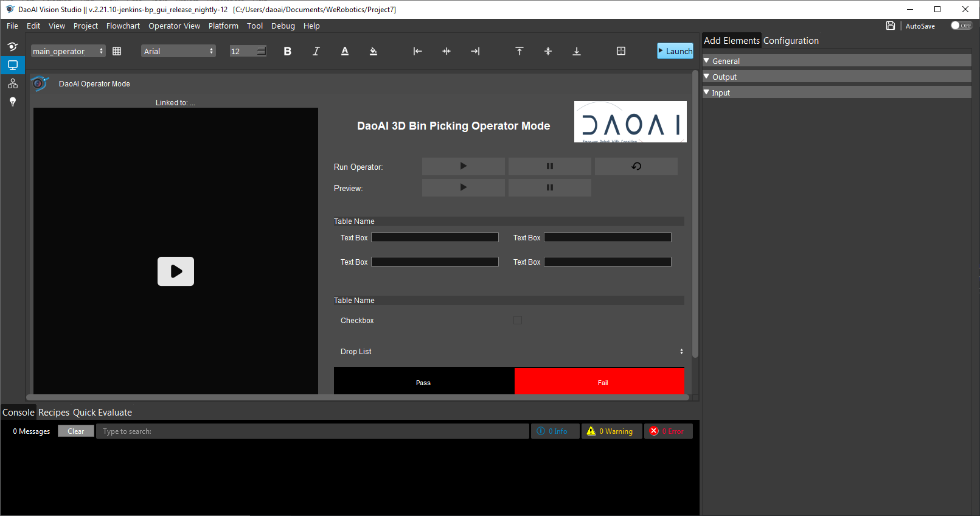Clear the console messages

(76, 431)
